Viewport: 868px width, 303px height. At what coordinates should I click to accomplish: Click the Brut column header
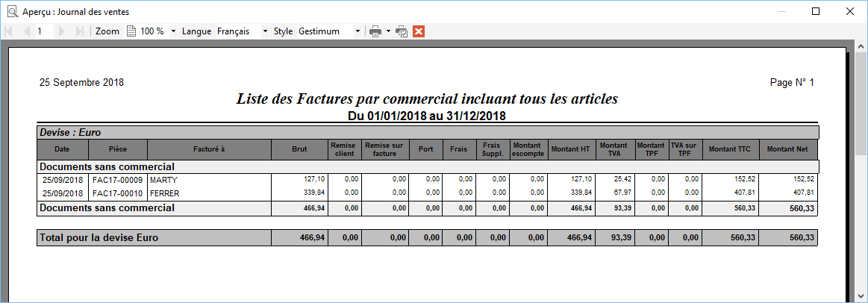[x=299, y=149]
